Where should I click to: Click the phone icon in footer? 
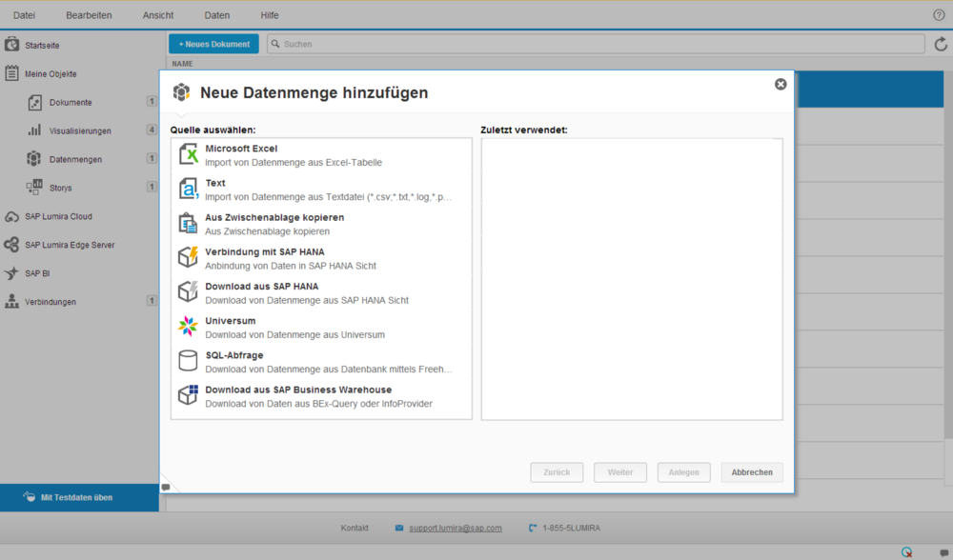[533, 528]
